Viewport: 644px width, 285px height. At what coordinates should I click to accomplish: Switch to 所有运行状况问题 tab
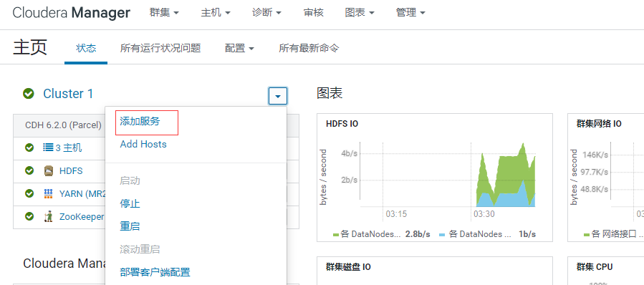[x=160, y=49]
